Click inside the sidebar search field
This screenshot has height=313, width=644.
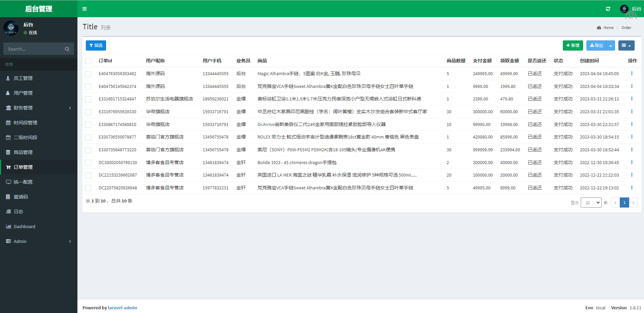[x=34, y=49]
